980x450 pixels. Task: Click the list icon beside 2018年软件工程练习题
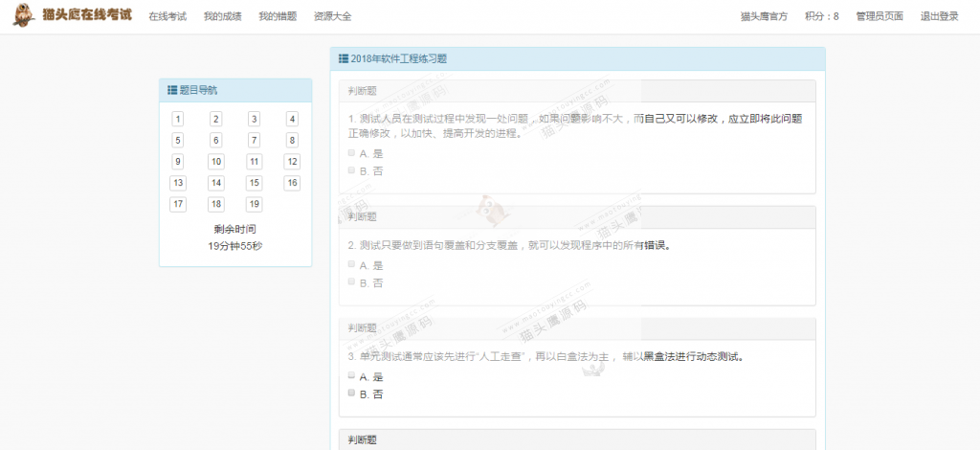(x=344, y=58)
